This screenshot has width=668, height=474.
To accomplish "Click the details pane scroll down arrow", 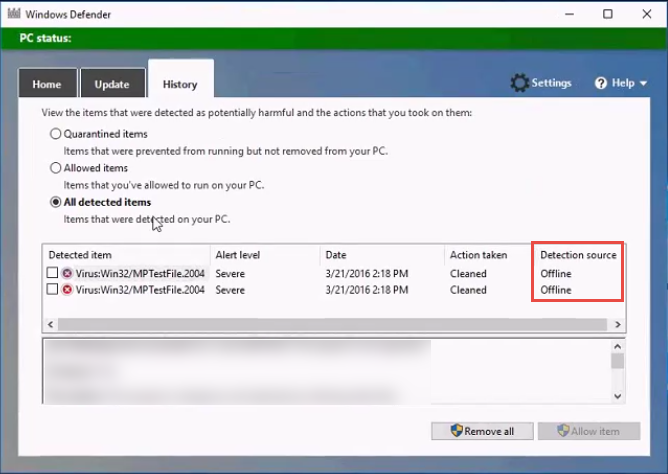I will [x=618, y=396].
